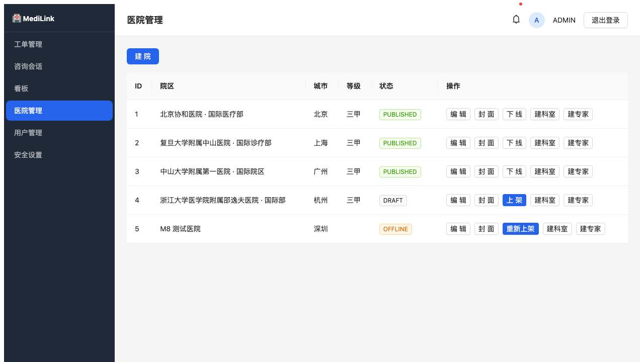
Task: Click 下线 for 中山大学附属第一医院
Action: pyautogui.click(x=514, y=171)
